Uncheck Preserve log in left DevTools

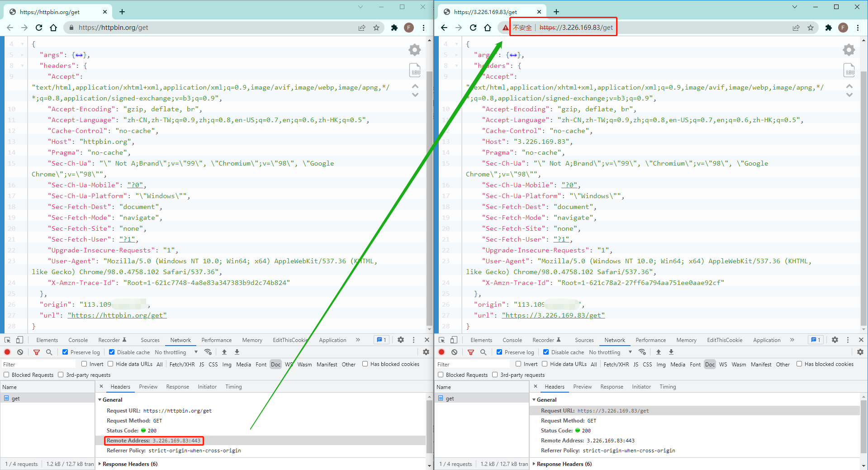click(65, 352)
